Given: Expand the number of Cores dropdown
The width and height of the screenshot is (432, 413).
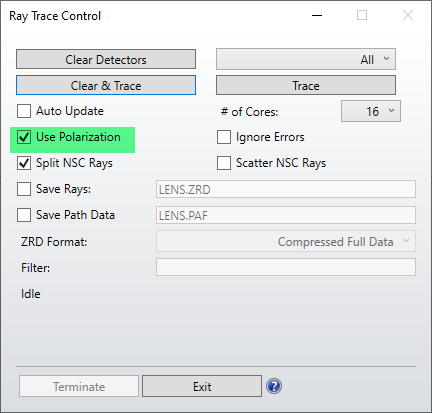Looking at the screenshot, I should (x=371, y=111).
